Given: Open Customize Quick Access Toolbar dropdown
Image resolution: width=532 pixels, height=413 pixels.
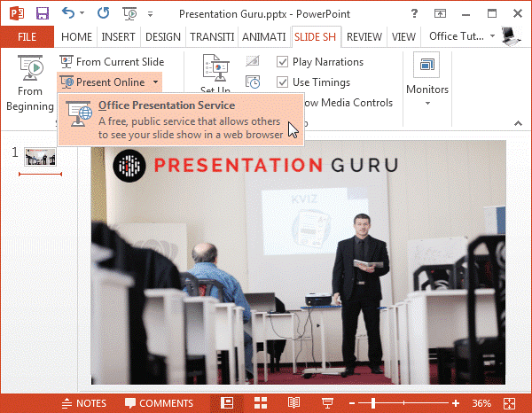Looking at the screenshot, I should (151, 14).
